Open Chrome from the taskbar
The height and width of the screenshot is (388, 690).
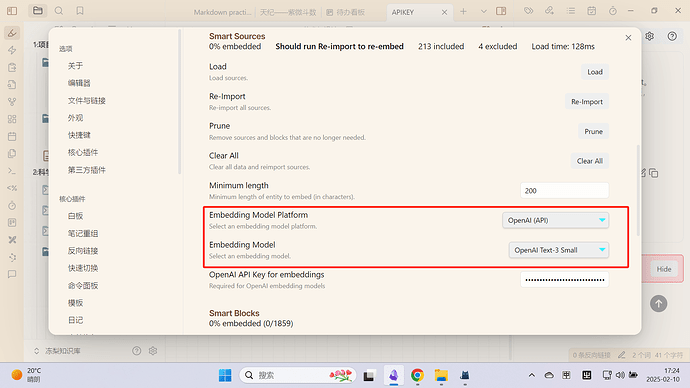coord(417,375)
